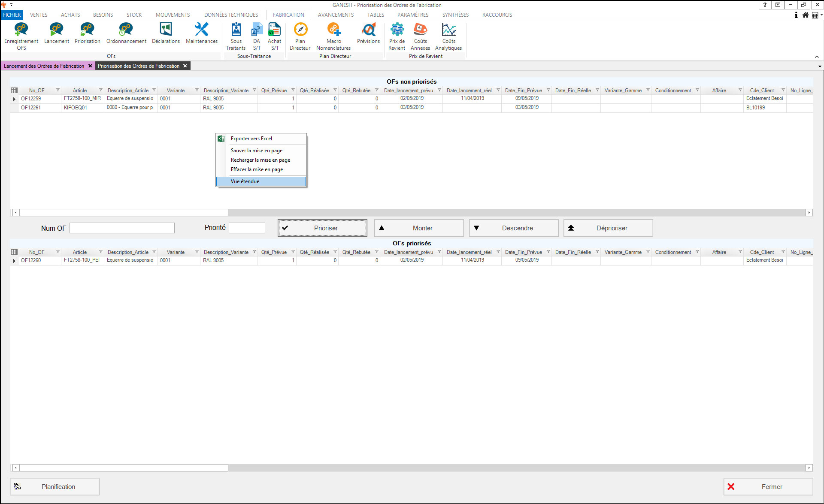Click the Sous Traitants icon
Image resolution: width=824 pixels, height=504 pixels.
coord(236,30)
